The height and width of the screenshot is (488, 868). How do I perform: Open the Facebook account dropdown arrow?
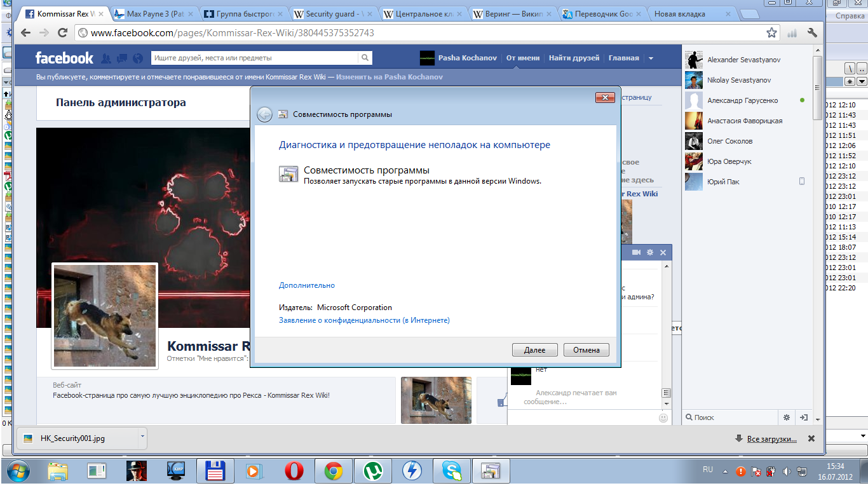[x=651, y=58]
